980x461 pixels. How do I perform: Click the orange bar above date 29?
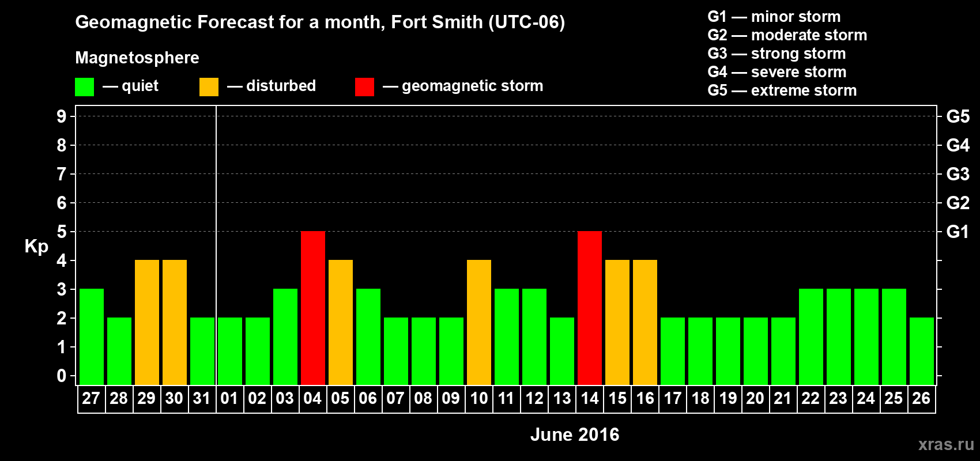(147, 322)
